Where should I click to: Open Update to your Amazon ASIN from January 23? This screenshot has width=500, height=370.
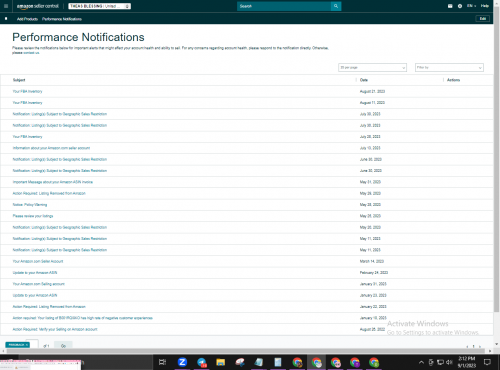(35, 295)
